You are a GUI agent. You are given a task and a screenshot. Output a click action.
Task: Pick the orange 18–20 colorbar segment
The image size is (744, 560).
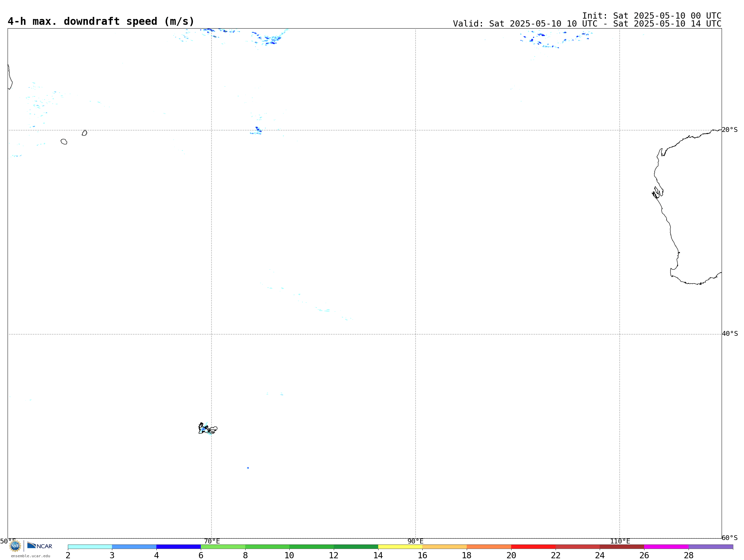pyautogui.click(x=489, y=547)
